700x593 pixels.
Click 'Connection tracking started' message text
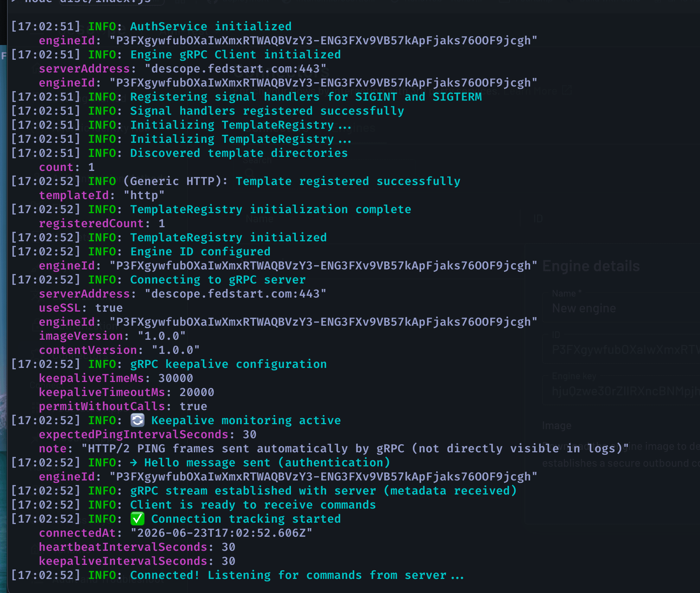pos(246,519)
